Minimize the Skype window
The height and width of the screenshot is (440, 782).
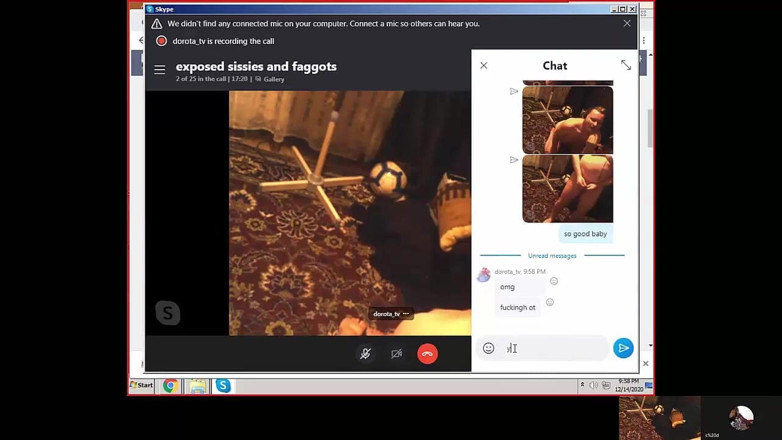pyautogui.click(x=614, y=9)
